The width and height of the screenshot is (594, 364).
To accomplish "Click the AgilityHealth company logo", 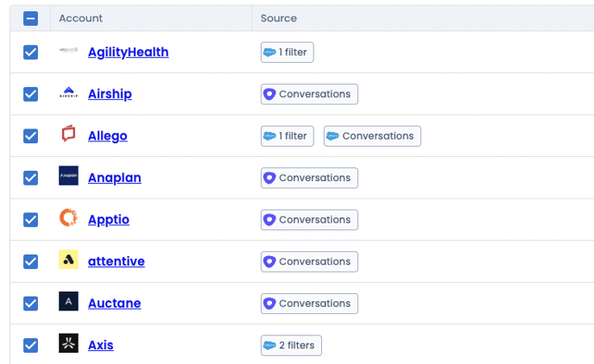I will 68,49.
